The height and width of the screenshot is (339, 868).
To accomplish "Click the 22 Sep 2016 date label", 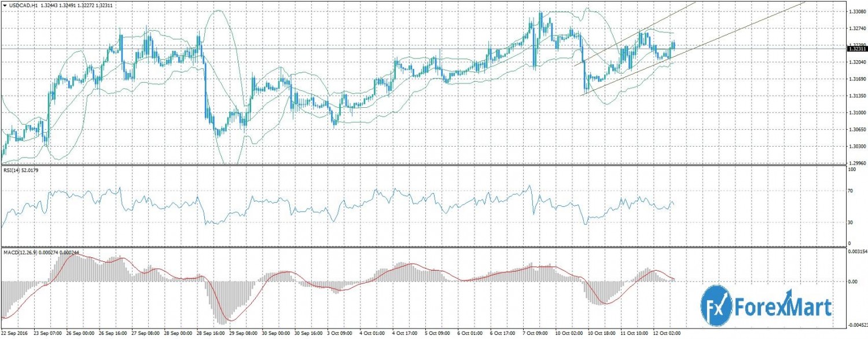I will (16, 334).
